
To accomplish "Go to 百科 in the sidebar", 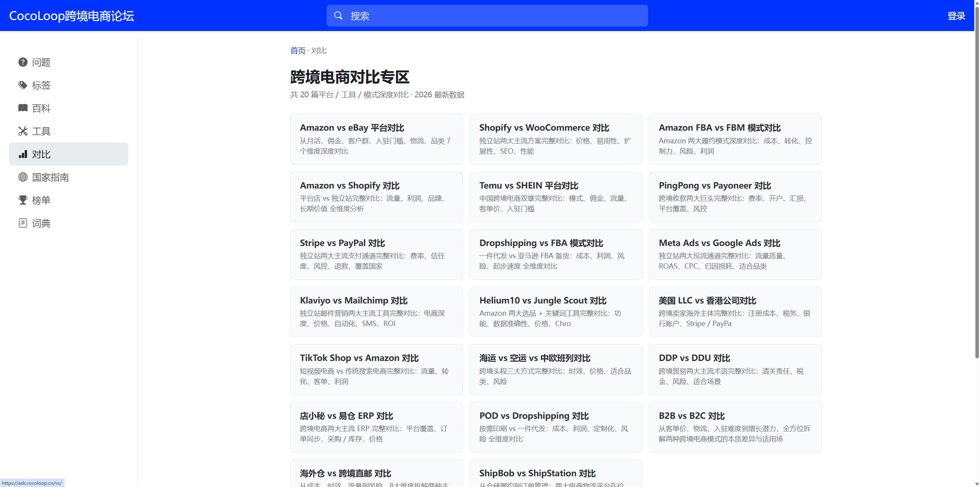I will (69, 108).
